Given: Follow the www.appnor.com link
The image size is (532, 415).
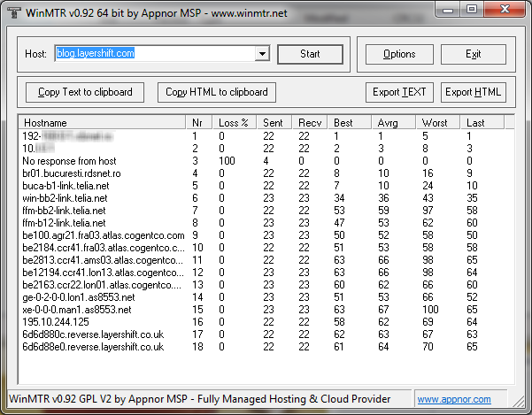Looking at the screenshot, I should pyautogui.click(x=454, y=399).
